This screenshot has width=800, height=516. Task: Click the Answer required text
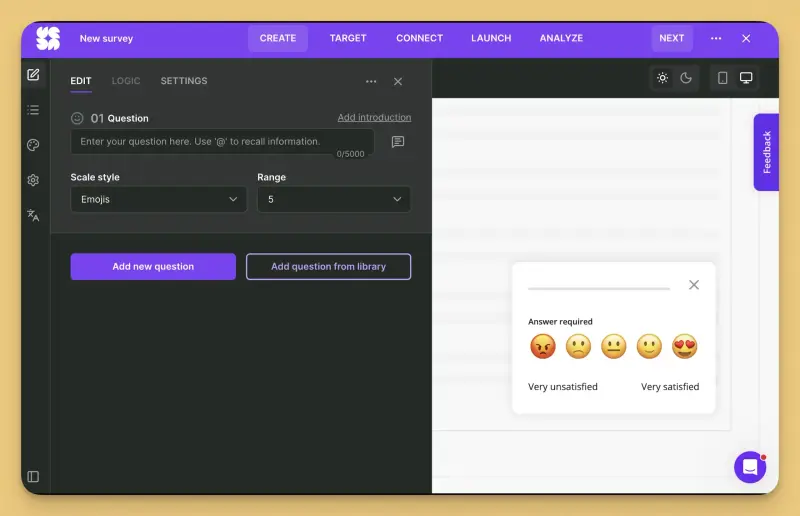pyautogui.click(x=560, y=322)
